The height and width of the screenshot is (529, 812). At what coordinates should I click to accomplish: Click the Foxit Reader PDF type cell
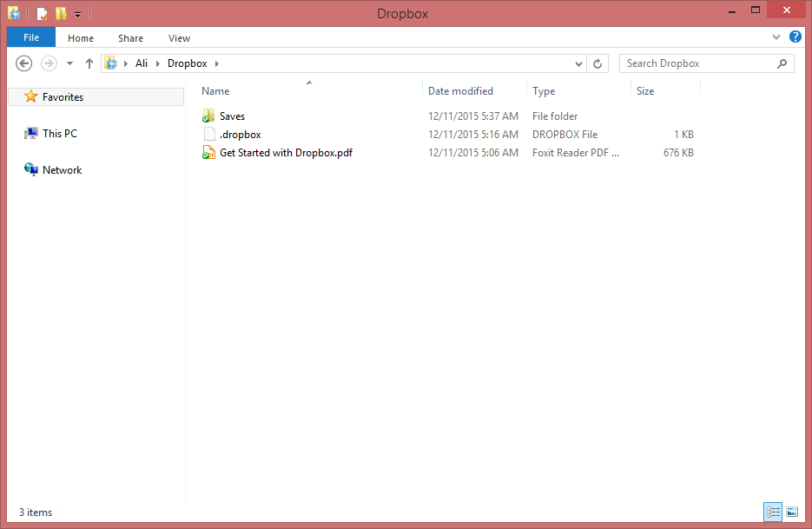pos(575,152)
